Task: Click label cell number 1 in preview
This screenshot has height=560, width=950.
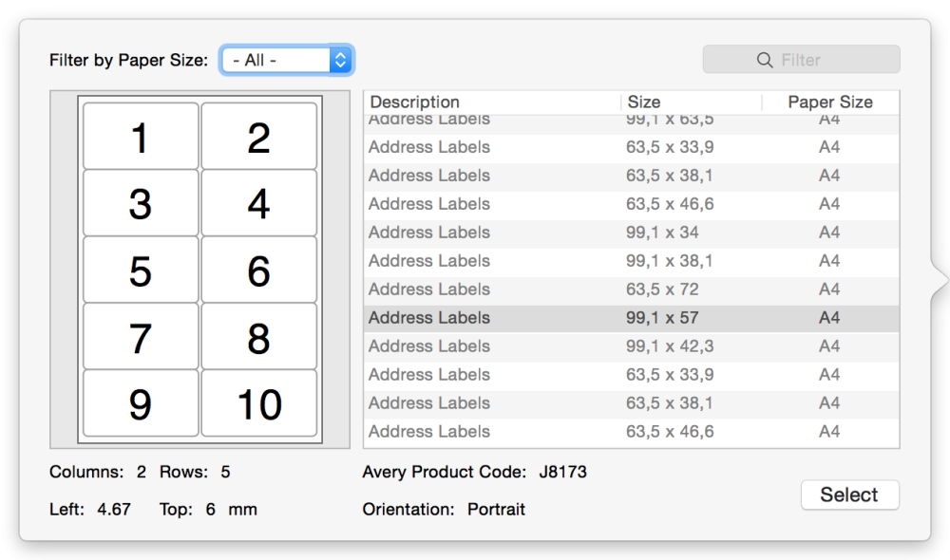Action: coord(140,136)
